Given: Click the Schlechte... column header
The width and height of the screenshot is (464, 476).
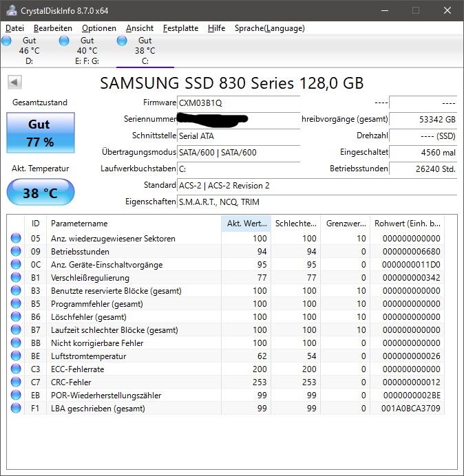Looking at the screenshot, I should (x=295, y=224).
